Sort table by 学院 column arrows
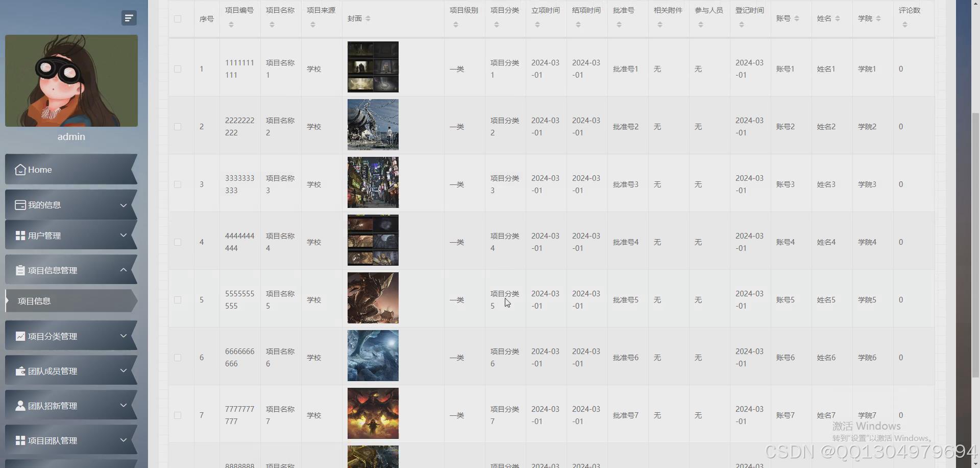This screenshot has width=980, height=468. [878, 18]
